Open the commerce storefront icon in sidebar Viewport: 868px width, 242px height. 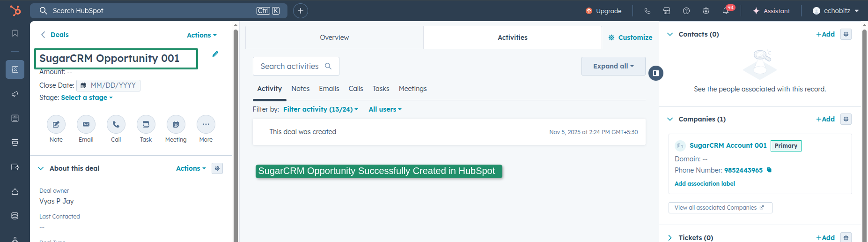(15, 143)
